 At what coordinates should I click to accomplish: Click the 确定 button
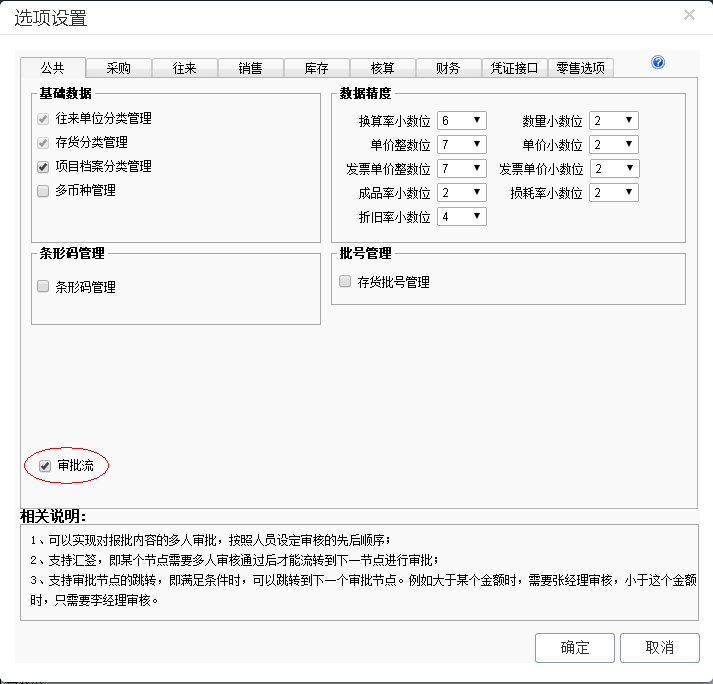point(575,647)
